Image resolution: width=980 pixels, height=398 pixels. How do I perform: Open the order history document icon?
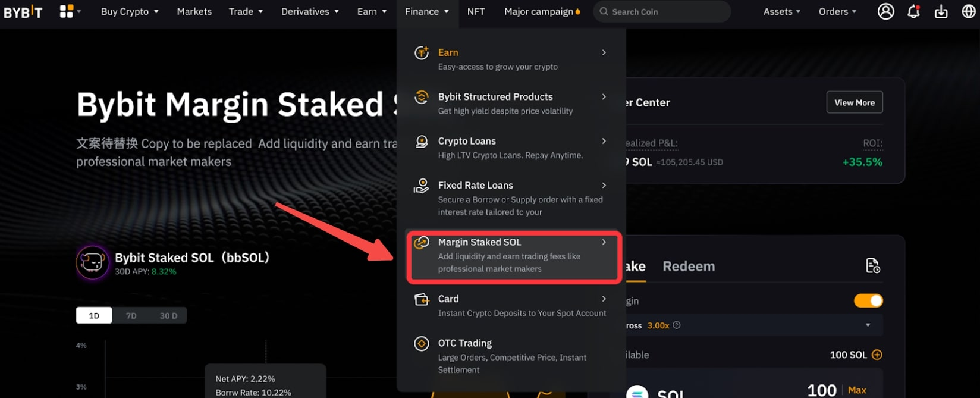tap(872, 266)
